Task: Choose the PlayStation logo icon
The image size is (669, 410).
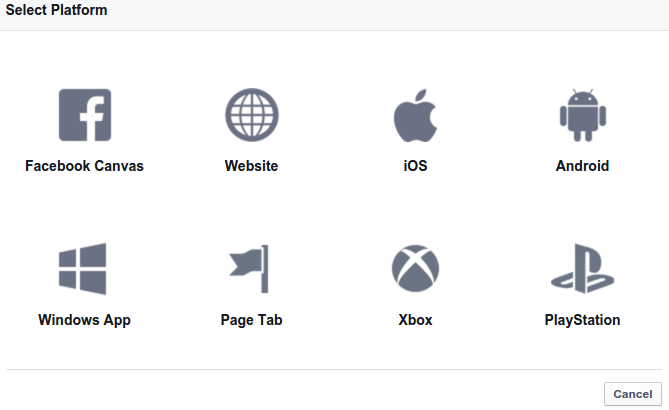Action: (x=583, y=268)
